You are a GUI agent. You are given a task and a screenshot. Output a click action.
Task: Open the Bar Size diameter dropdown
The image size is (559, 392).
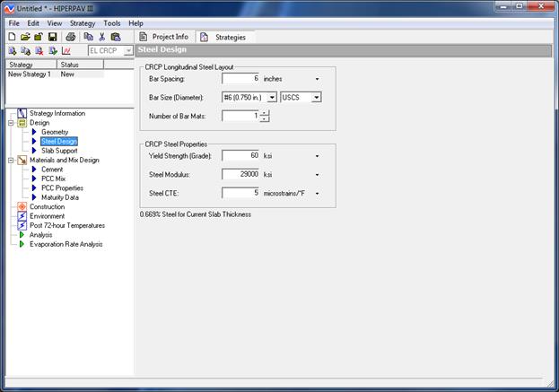272,97
